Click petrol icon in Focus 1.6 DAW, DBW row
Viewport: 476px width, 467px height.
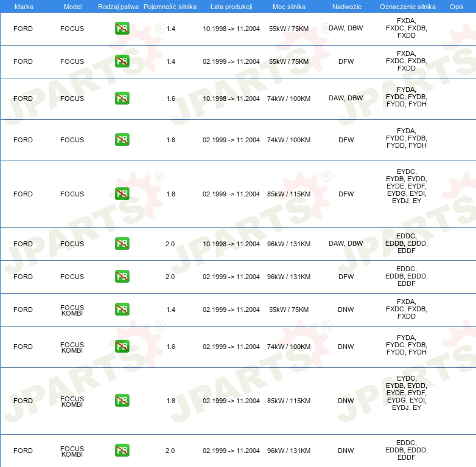122,99
